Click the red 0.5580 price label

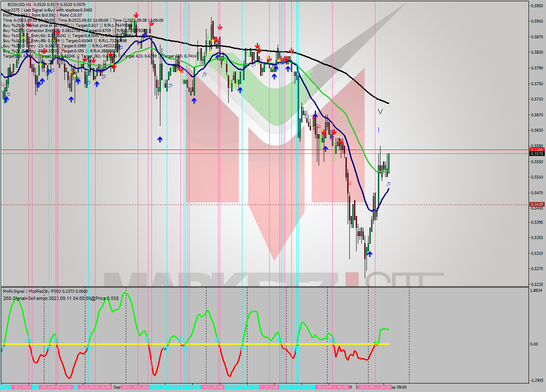(537, 150)
